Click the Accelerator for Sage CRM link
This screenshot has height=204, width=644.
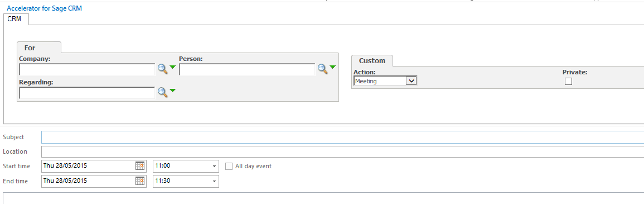click(x=45, y=8)
